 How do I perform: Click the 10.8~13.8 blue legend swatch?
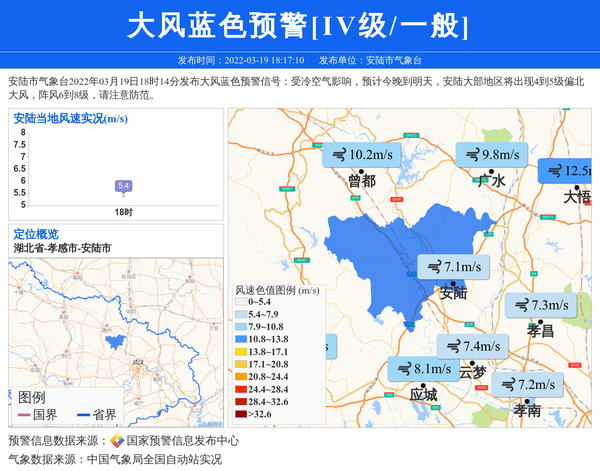tap(241, 340)
